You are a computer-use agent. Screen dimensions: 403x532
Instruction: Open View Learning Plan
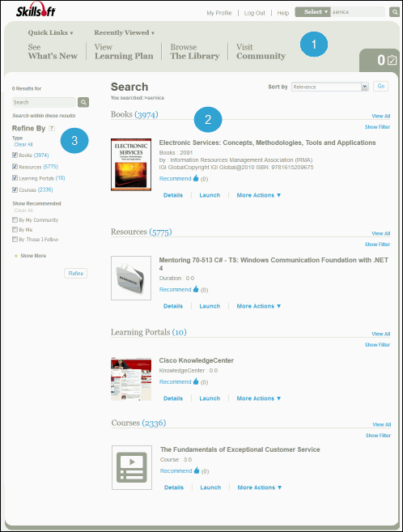point(124,52)
